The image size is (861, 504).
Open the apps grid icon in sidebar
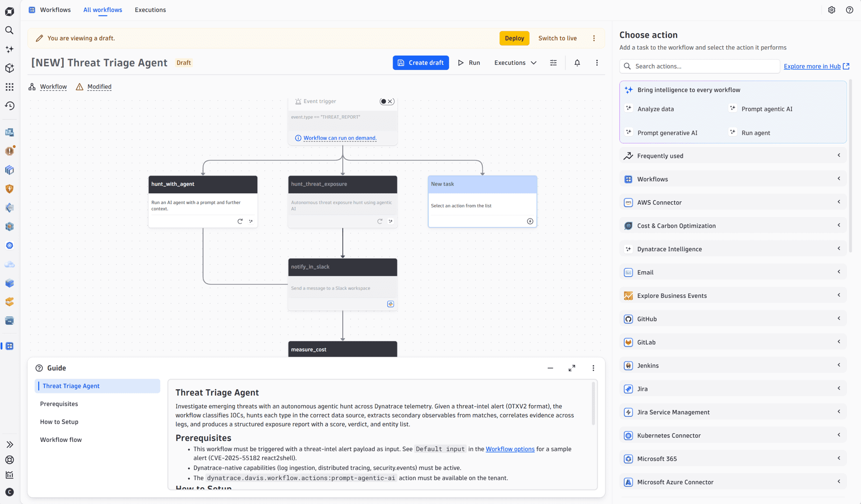[x=9, y=87]
